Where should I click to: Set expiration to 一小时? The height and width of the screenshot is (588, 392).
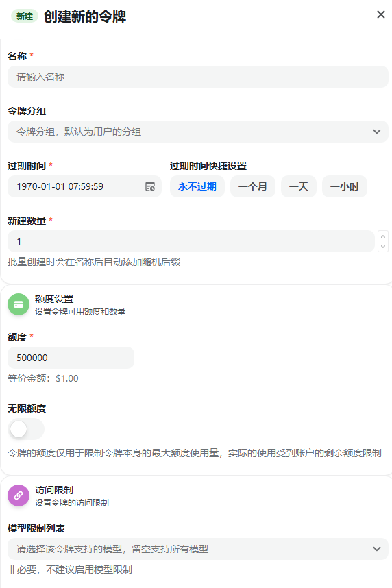click(x=344, y=186)
